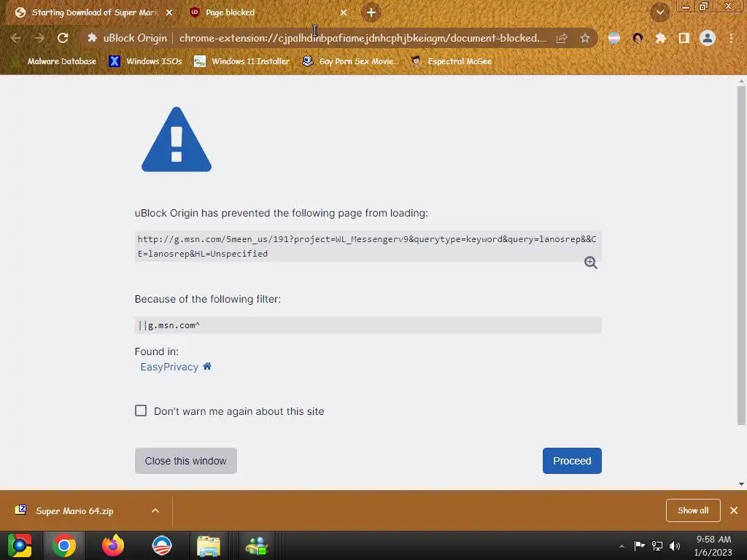Open Chrome from the taskbar

point(64,545)
